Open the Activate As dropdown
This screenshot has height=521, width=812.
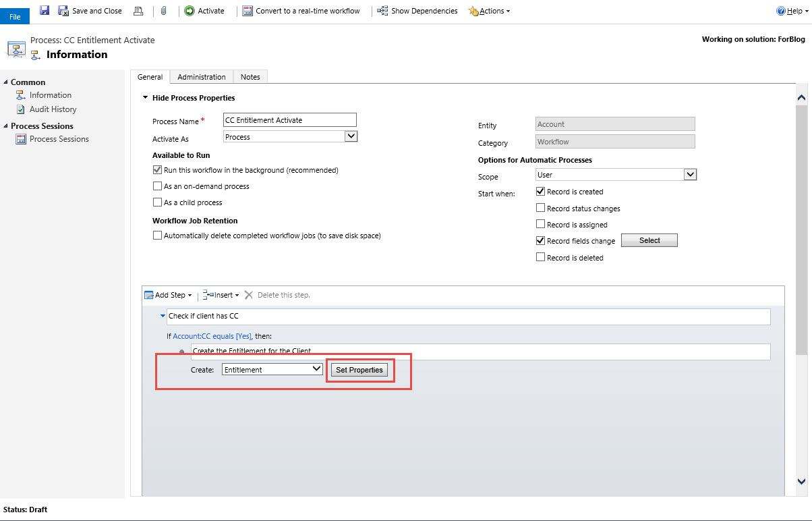(351, 136)
